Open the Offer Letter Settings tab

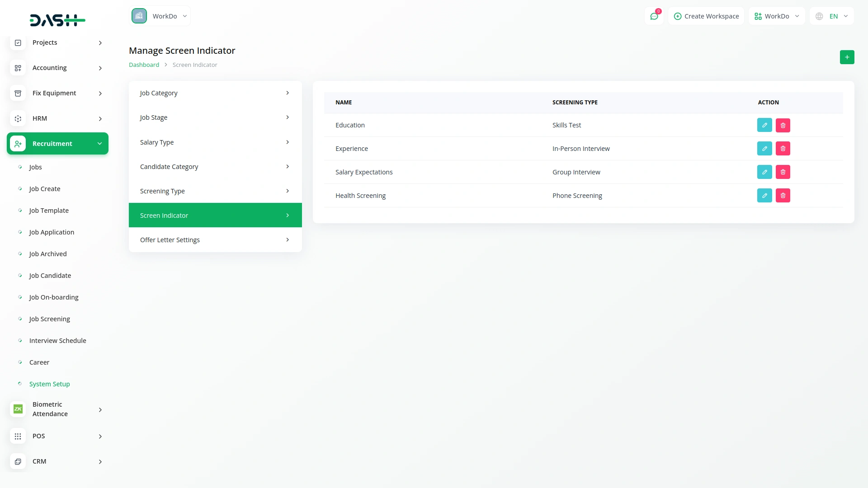click(215, 240)
